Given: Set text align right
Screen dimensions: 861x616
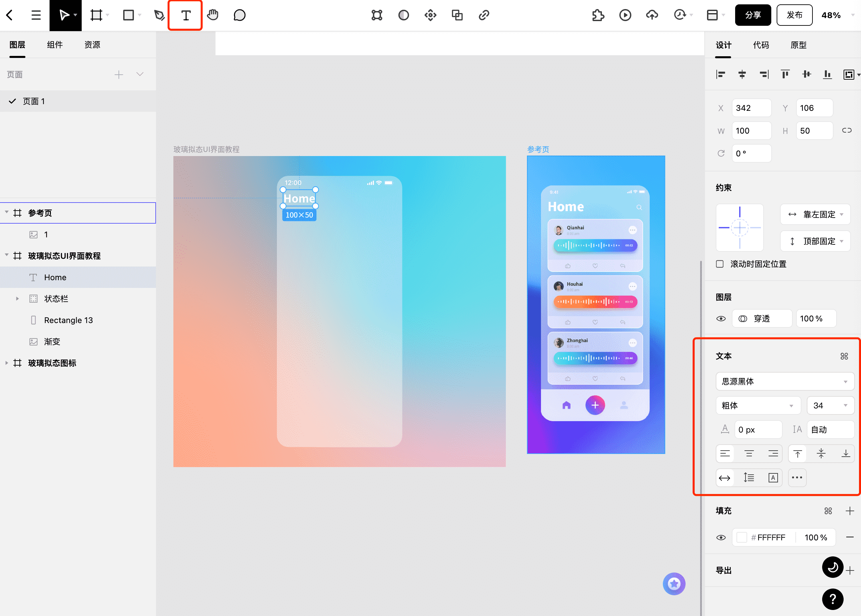Looking at the screenshot, I should (773, 454).
